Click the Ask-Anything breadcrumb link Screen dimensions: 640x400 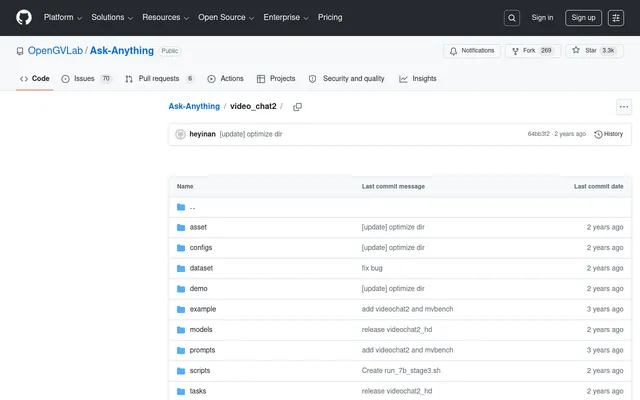point(194,107)
